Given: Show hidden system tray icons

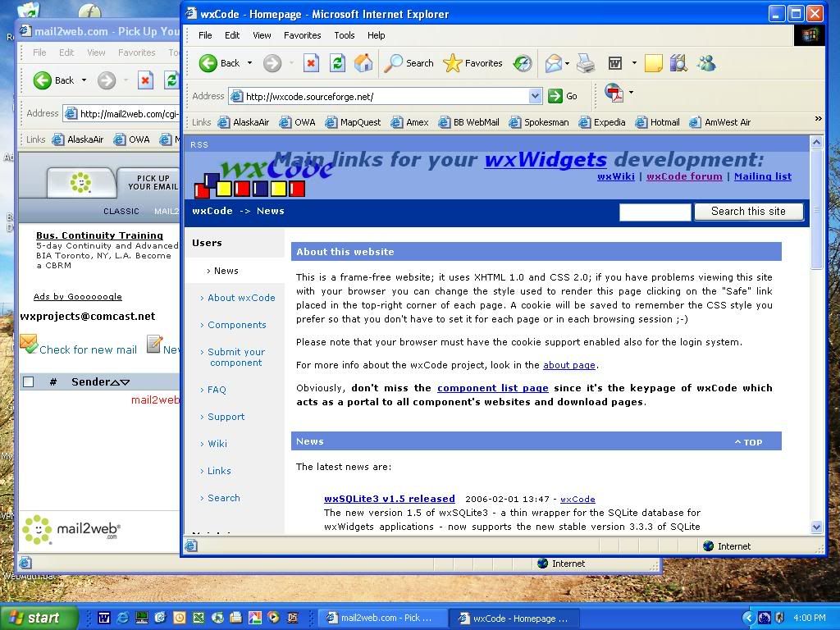Looking at the screenshot, I should click(x=747, y=618).
